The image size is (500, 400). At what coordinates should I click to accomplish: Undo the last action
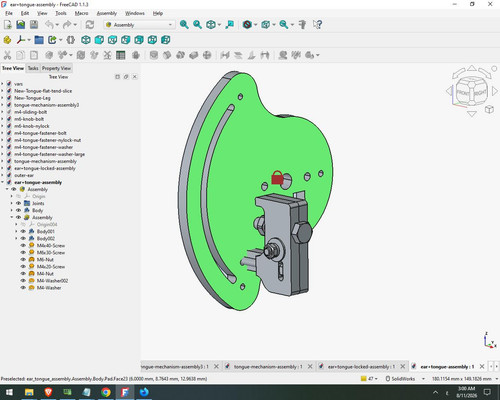coord(49,25)
